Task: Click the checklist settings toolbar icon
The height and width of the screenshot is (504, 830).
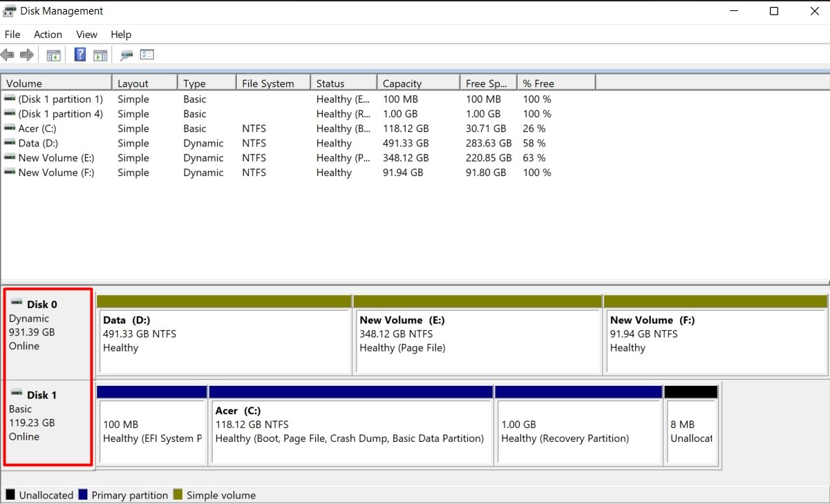Action: tap(147, 55)
